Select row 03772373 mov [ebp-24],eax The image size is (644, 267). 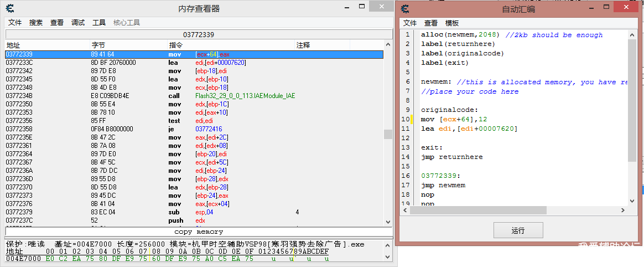tap(194, 196)
